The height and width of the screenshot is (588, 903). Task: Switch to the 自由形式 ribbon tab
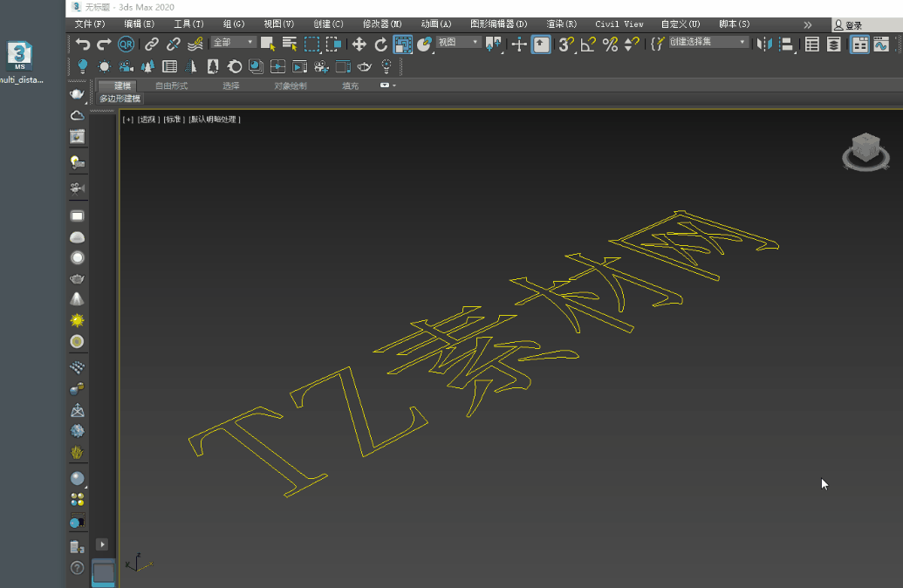pos(171,85)
